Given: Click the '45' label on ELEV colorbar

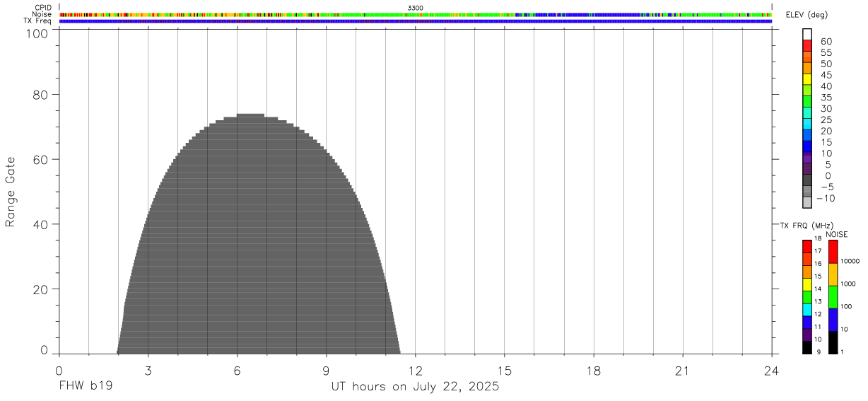Looking at the screenshot, I should pos(826,76).
